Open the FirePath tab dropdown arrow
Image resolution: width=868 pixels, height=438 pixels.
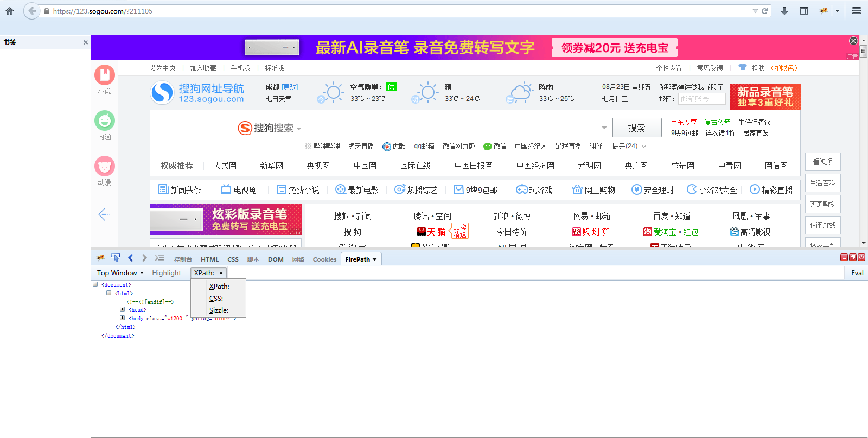point(374,259)
